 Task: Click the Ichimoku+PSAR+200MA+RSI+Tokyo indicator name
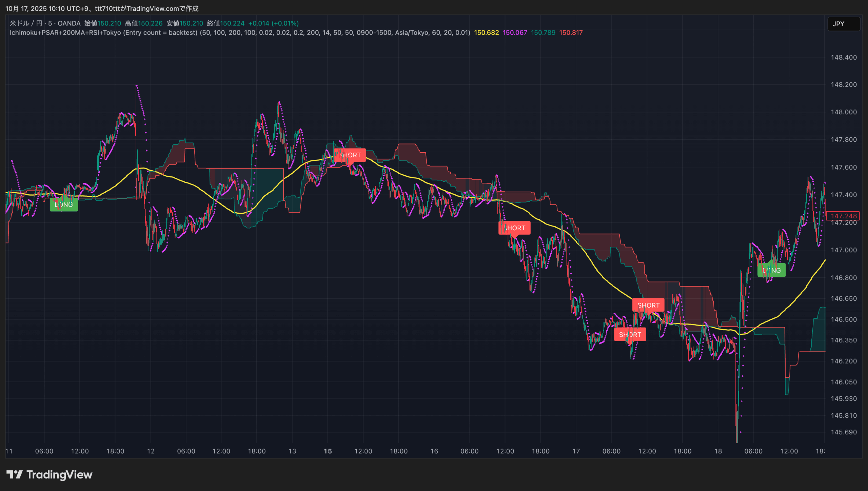point(65,33)
